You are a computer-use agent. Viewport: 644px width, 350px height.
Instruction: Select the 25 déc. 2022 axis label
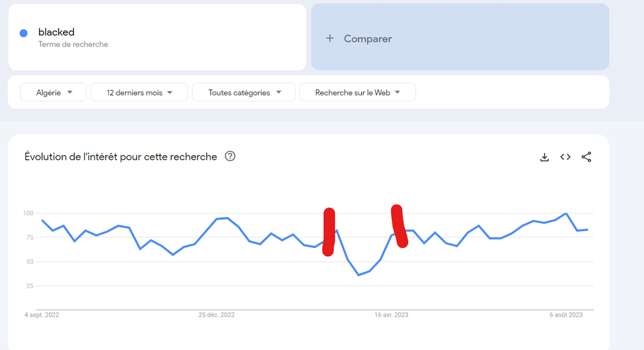pyautogui.click(x=216, y=315)
